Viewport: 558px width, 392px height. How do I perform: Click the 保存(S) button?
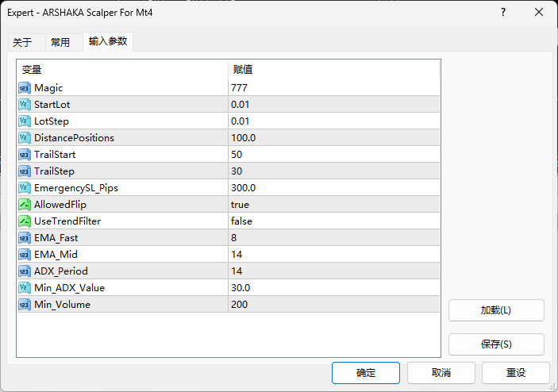496,344
